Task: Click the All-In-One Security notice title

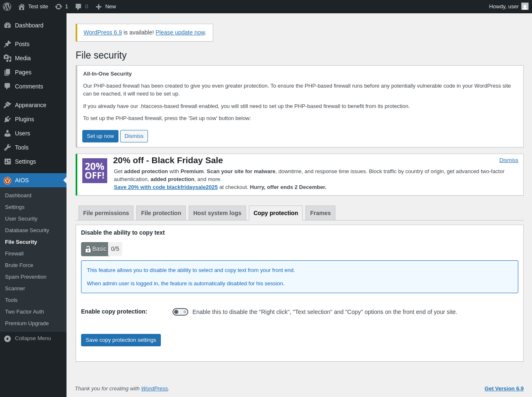Action: [107, 74]
